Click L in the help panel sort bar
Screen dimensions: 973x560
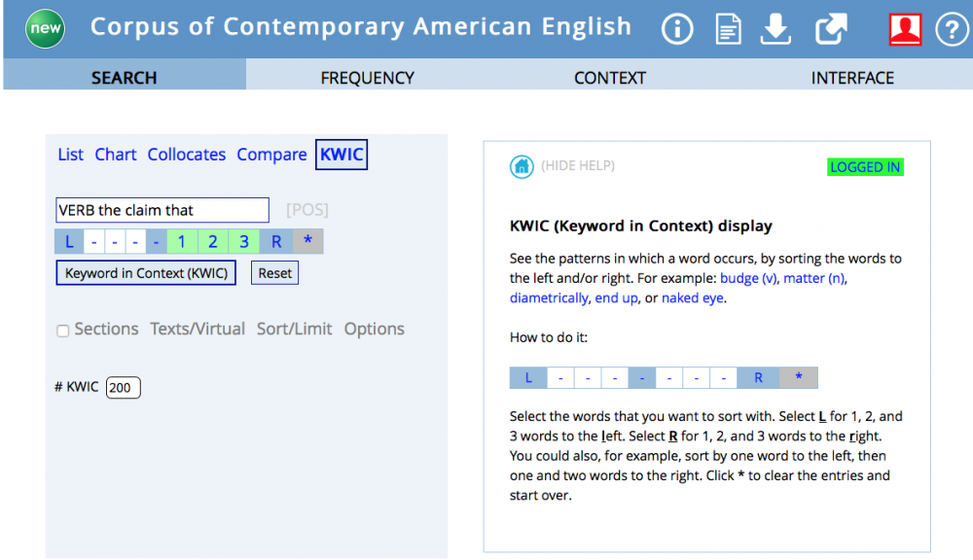[x=528, y=377]
